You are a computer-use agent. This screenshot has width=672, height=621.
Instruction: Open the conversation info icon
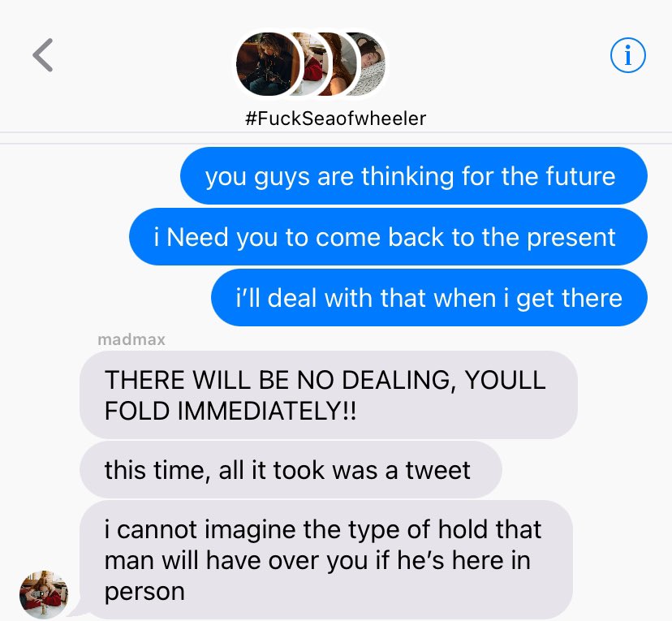(628, 55)
